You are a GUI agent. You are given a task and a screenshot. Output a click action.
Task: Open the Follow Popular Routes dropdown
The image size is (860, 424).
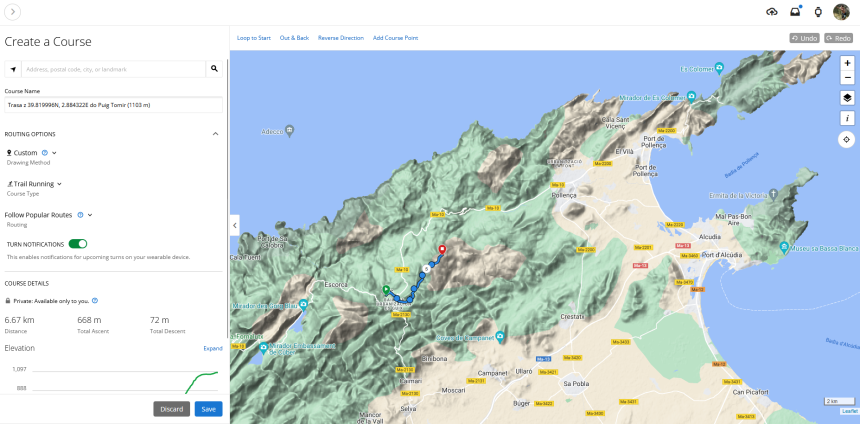pyautogui.click(x=90, y=215)
